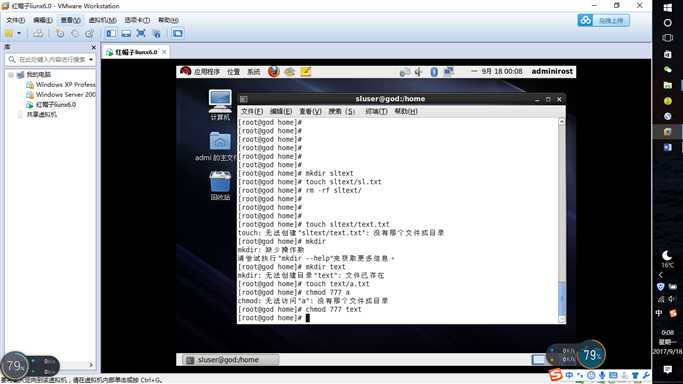Select 红帽子liunx6.0 in library tree
Image resolution: width=683 pixels, height=384 pixels.
[51, 104]
